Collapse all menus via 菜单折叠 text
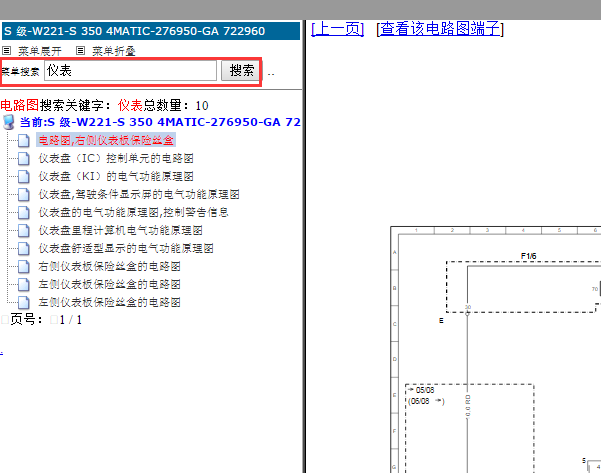Image resolution: width=601 pixels, height=473 pixels. click(114, 51)
